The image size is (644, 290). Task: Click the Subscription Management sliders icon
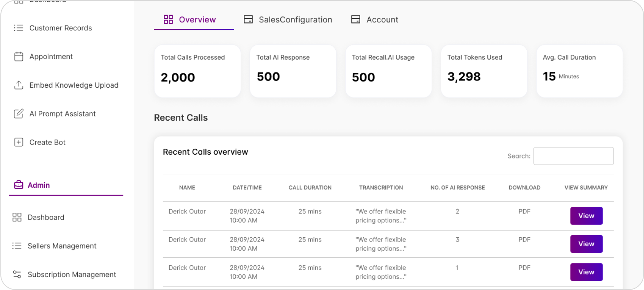point(17,275)
